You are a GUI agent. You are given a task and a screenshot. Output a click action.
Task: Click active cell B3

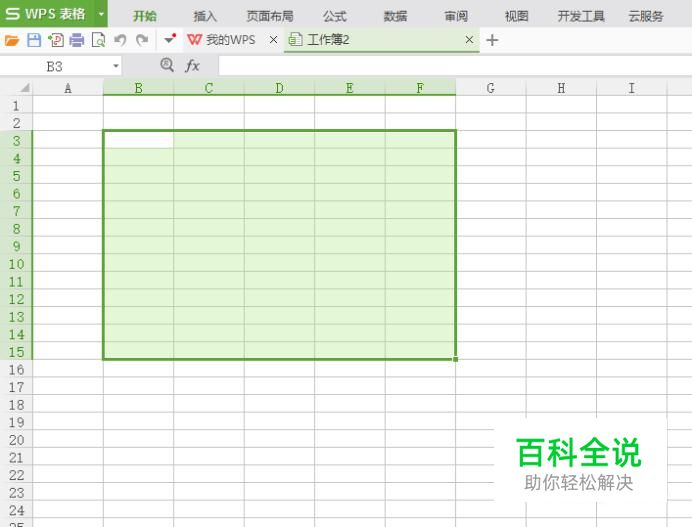coord(139,139)
